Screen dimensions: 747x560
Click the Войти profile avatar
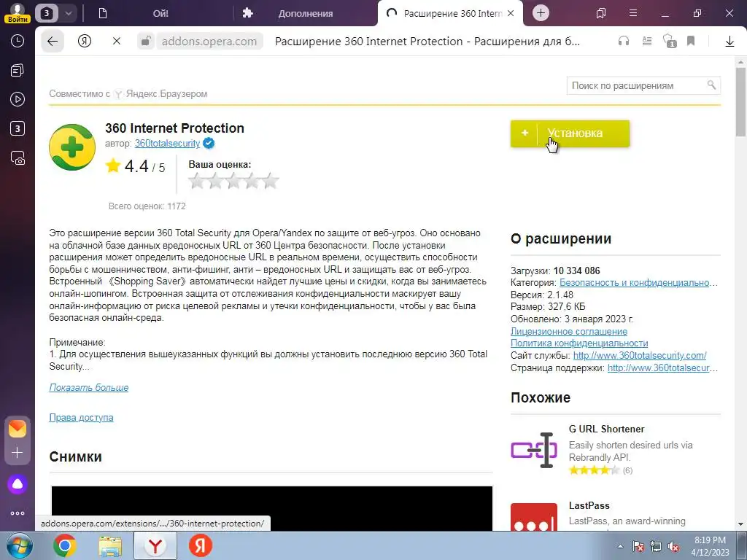(x=18, y=12)
